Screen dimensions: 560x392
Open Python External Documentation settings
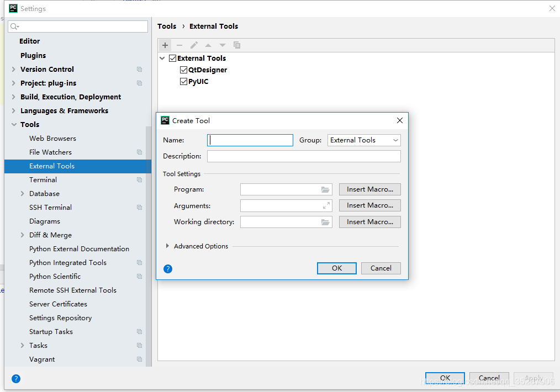[80, 249]
